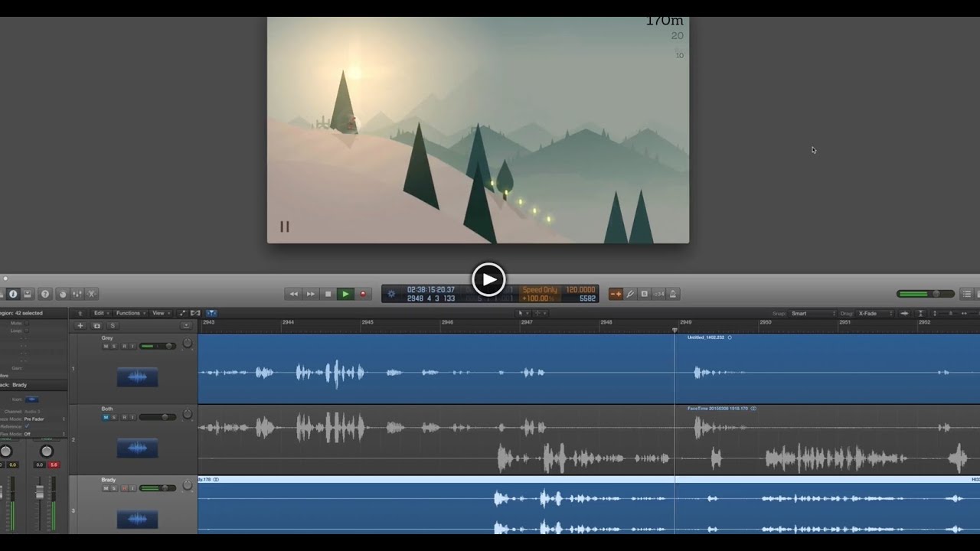The height and width of the screenshot is (551, 980).
Task: Open the View menu in tracks area
Action: point(160,313)
